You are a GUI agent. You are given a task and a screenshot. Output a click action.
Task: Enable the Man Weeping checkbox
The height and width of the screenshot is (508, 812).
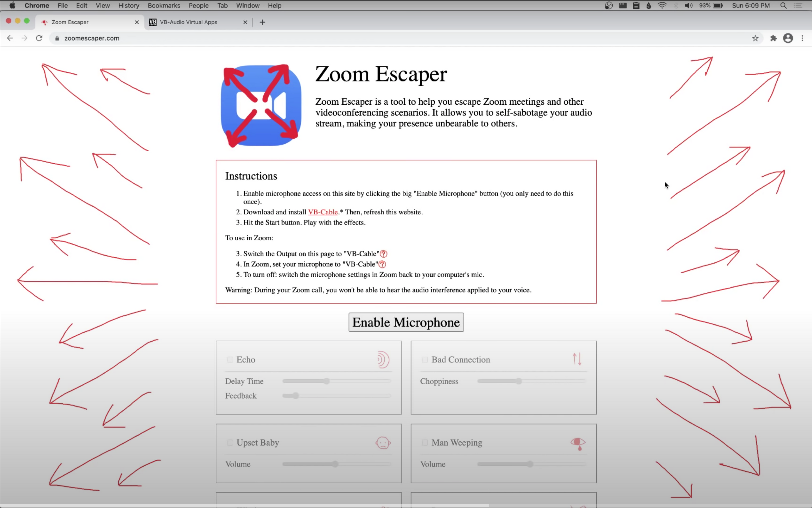tap(425, 443)
